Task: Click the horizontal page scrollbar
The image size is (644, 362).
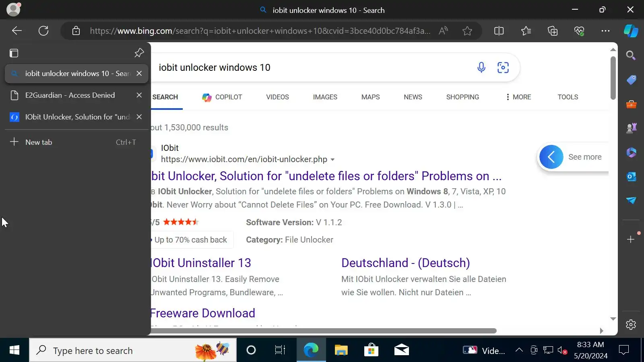Action: [324, 331]
